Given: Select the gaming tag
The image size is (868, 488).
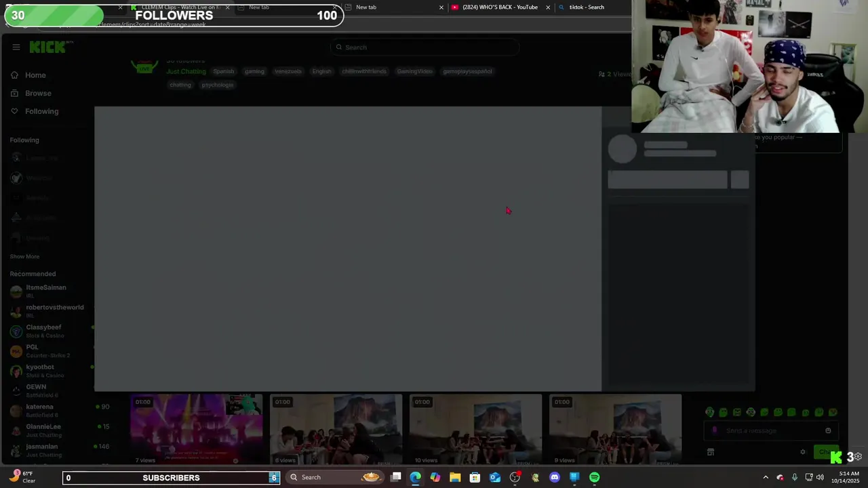Looking at the screenshot, I should pyautogui.click(x=254, y=71).
